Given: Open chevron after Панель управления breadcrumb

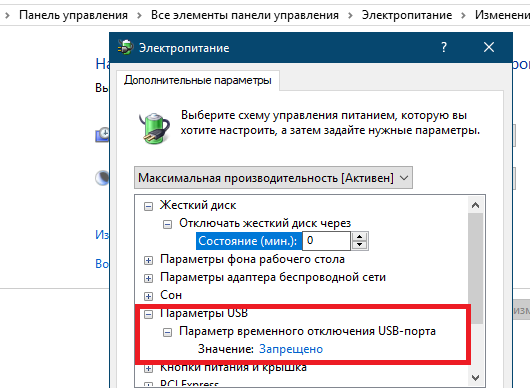Looking at the screenshot, I should [139, 15].
